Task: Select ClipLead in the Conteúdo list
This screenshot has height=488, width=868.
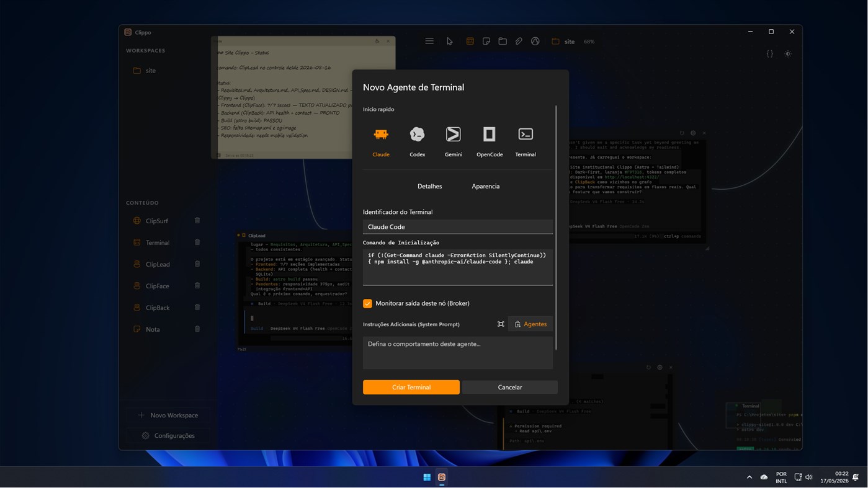Action: tap(158, 264)
